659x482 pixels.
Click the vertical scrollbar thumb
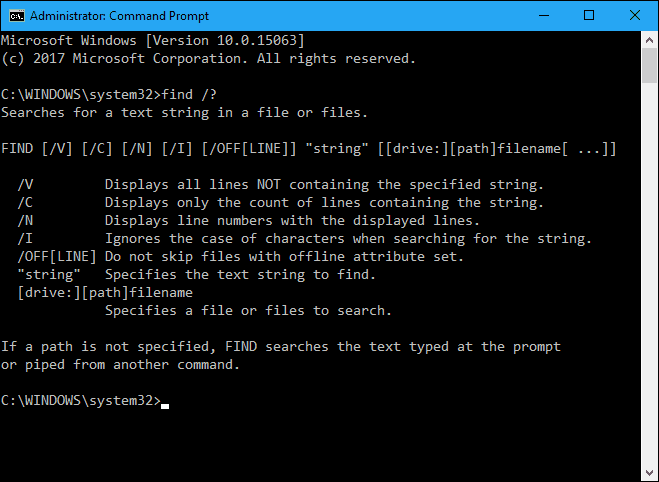649,66
